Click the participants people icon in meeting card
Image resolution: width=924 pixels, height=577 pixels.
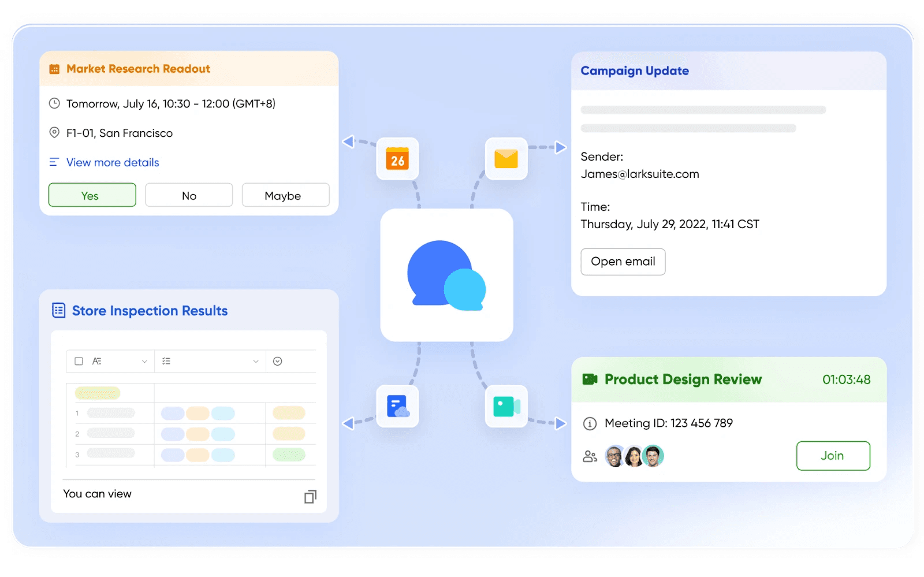click(590, 456)
